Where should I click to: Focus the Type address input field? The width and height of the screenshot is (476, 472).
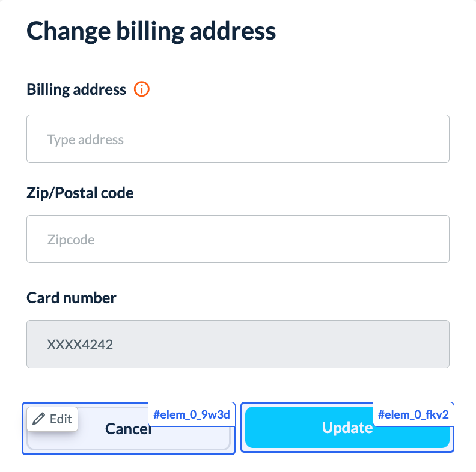(238, 139)
